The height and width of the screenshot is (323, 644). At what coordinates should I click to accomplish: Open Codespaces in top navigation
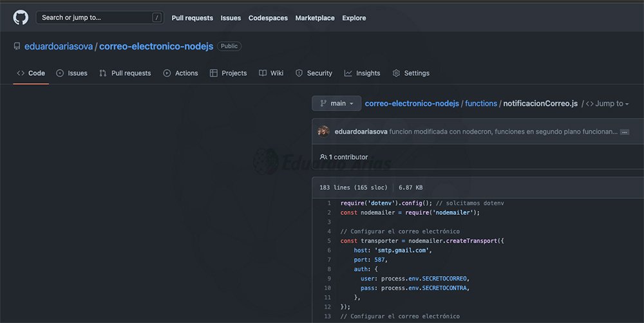(x=268, y=18)
